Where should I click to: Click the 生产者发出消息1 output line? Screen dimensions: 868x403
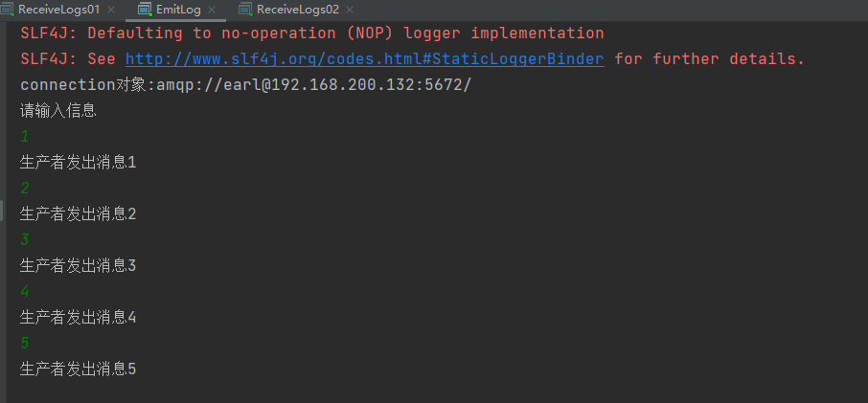coord(78,163)
